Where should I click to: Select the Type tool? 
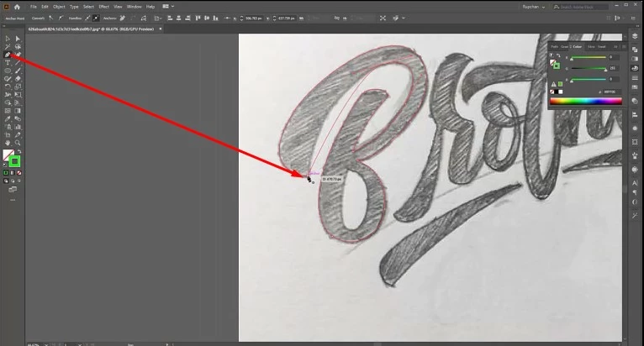click(x=8, y=63)
